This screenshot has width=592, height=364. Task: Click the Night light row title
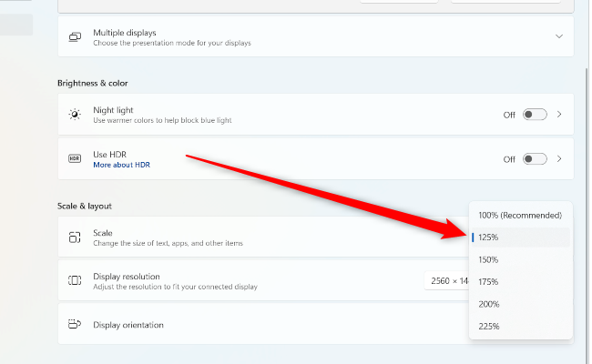point(113,110)
